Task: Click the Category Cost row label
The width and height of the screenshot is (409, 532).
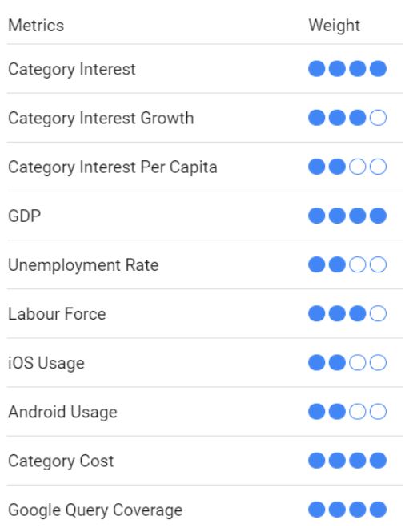Action: [x=61, y=461]
